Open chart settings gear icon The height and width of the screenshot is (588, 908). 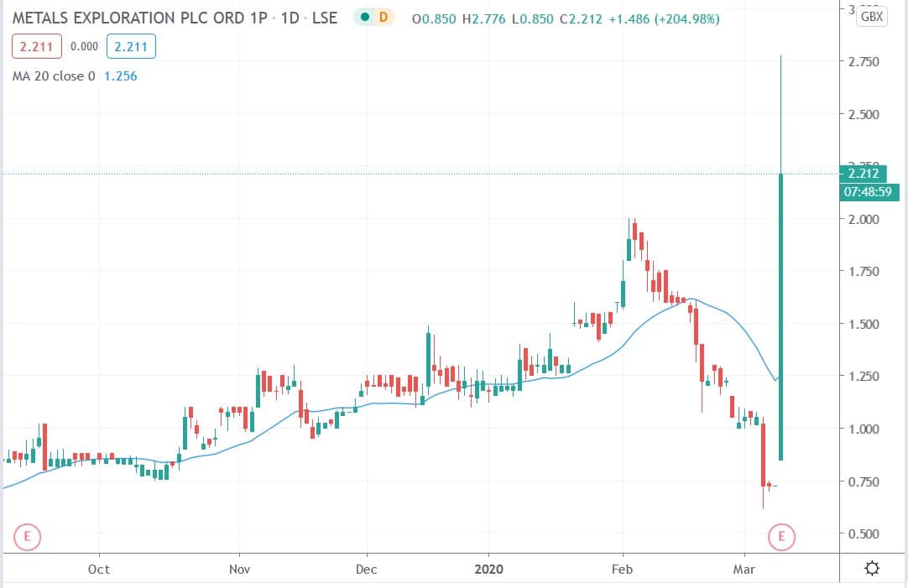click(x=872, y=569)
